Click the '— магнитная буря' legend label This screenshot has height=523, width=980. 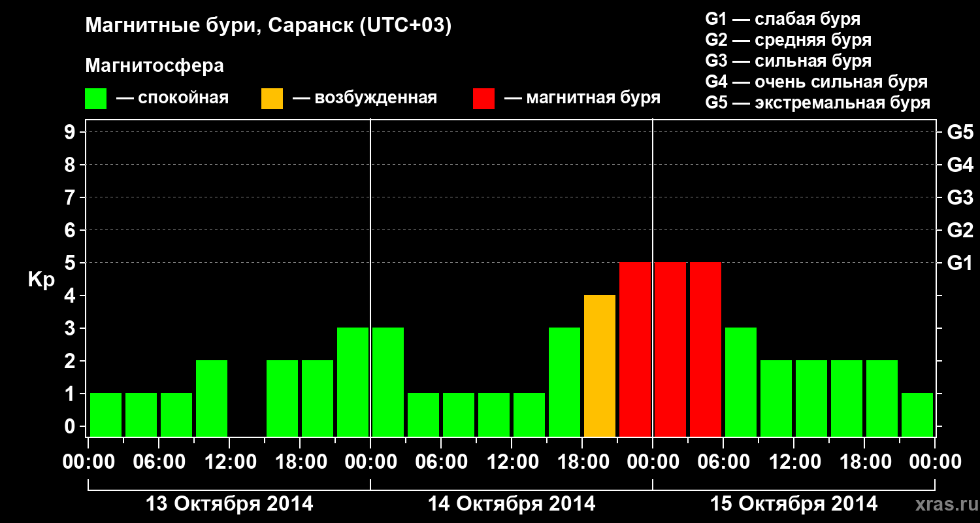point(582,98)
